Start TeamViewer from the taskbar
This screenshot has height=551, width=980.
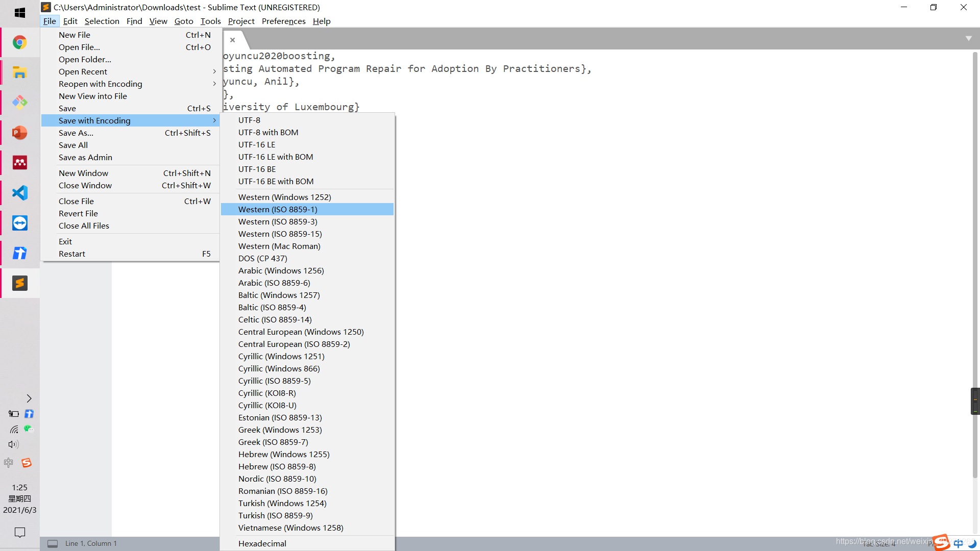[19, 223]
